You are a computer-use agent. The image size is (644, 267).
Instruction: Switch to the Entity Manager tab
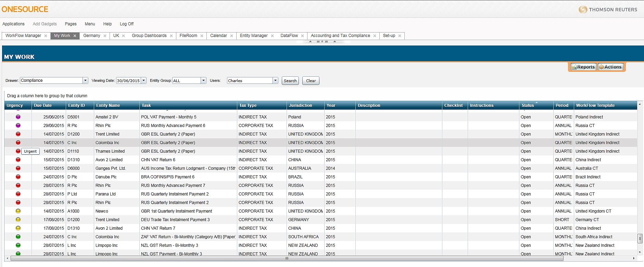click(254, 36)
